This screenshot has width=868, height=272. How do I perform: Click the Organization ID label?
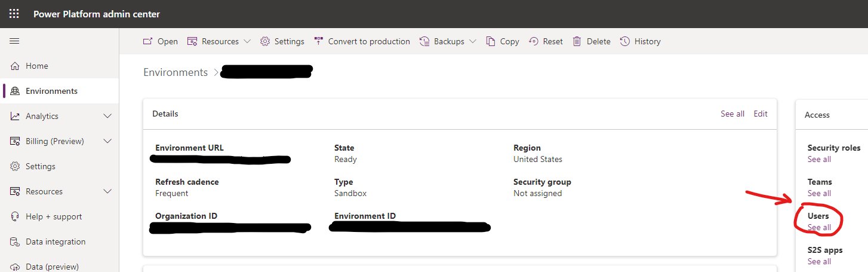coord(186,216)
